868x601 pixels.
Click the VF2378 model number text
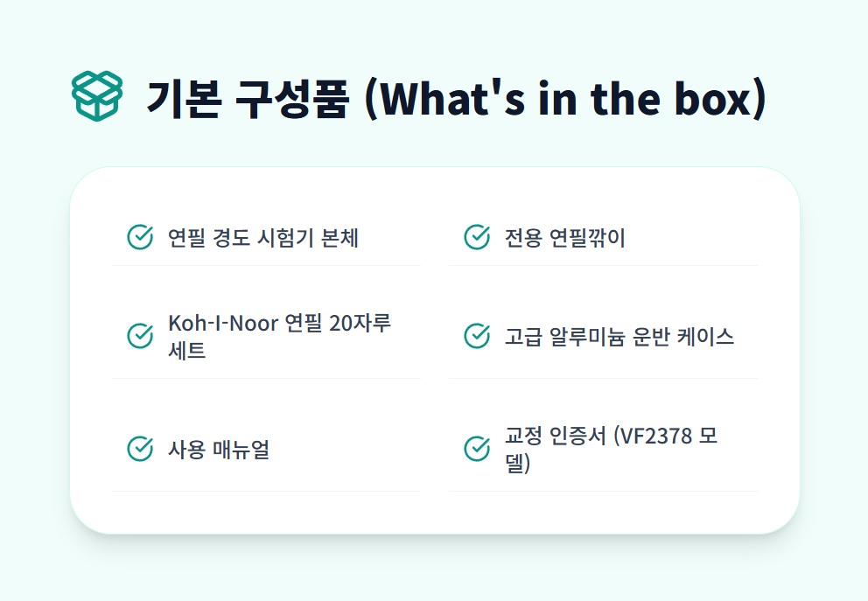[654, 436]
